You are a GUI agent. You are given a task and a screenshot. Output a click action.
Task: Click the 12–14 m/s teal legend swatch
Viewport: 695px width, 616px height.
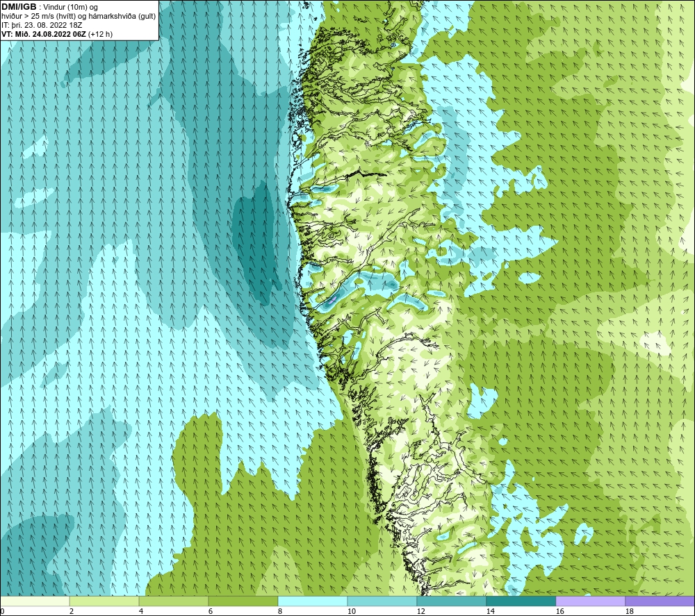(x=451, y=601)
